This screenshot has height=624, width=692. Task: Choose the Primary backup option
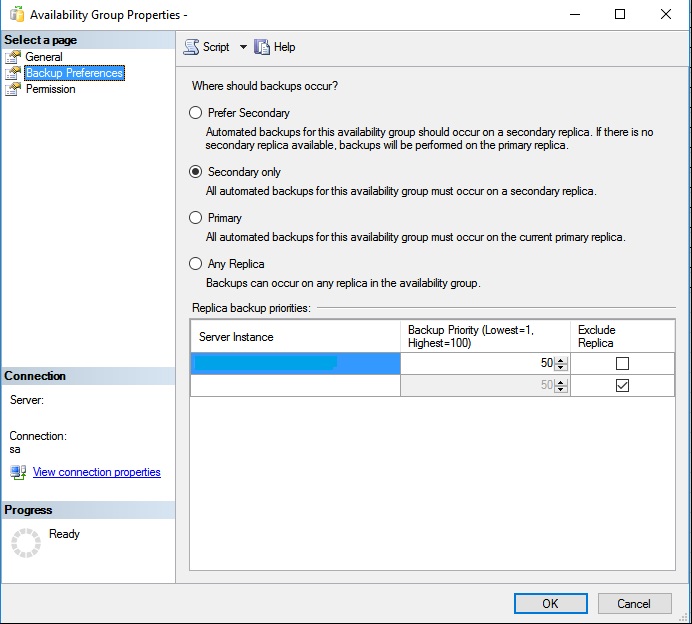coord(196,218)
